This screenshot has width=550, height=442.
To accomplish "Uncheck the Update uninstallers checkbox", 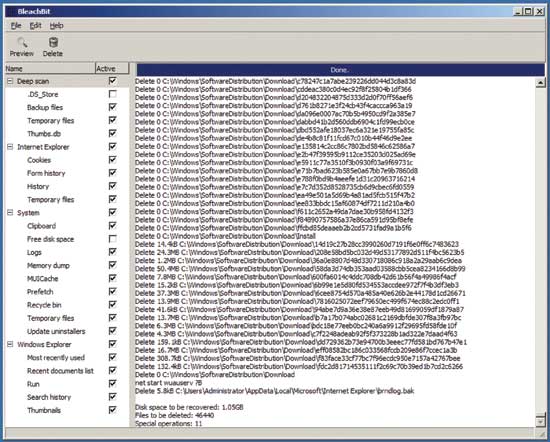I will pyautogui.click(x=113, y=331).
